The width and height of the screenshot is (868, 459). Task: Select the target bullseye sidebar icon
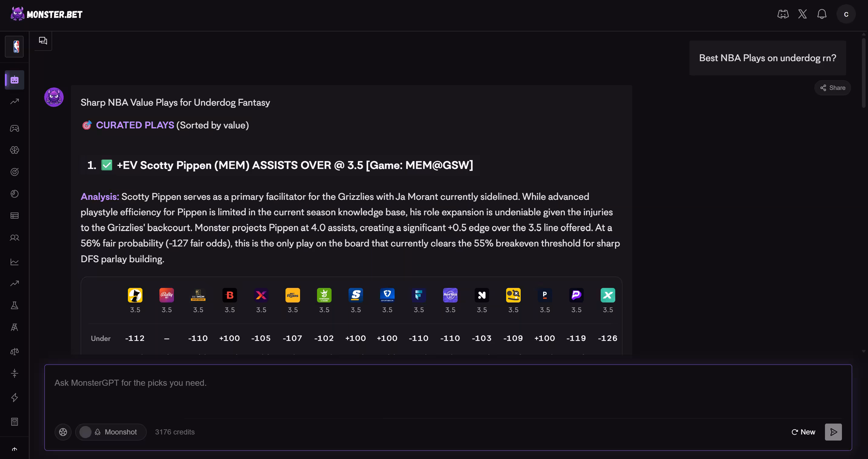15,172
